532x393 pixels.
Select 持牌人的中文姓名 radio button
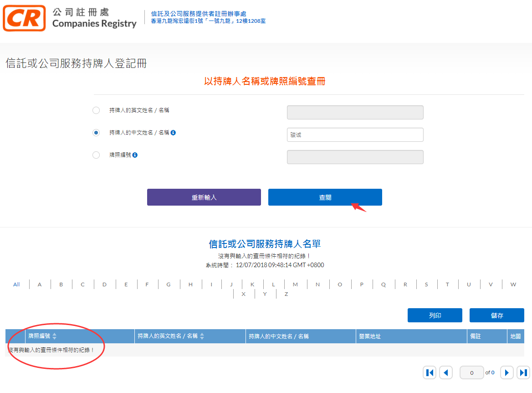click(x=96, y=133)
